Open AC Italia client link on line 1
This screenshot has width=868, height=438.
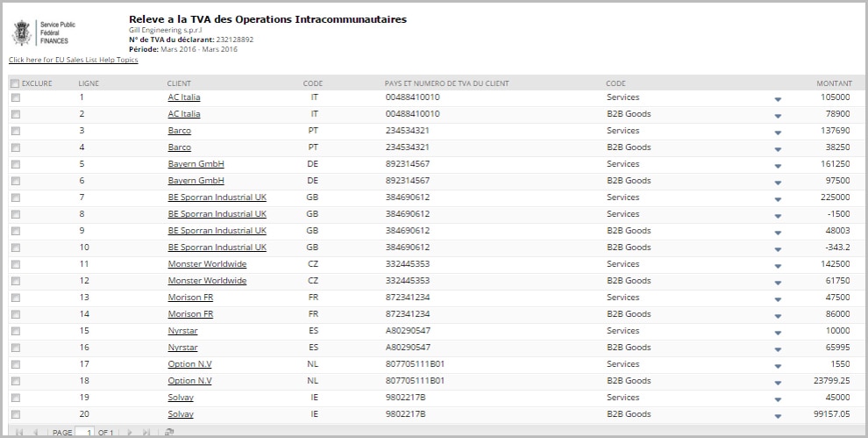pos(184,97)
